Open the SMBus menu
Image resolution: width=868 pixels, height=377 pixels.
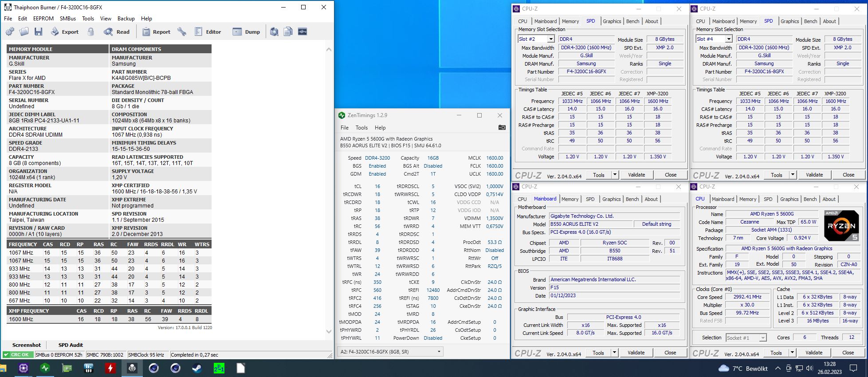pyautogui.click(x=68, y=19)
